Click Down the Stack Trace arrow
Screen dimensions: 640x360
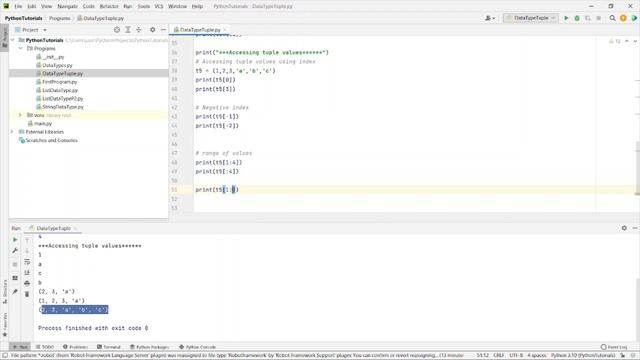pos(27,251)
